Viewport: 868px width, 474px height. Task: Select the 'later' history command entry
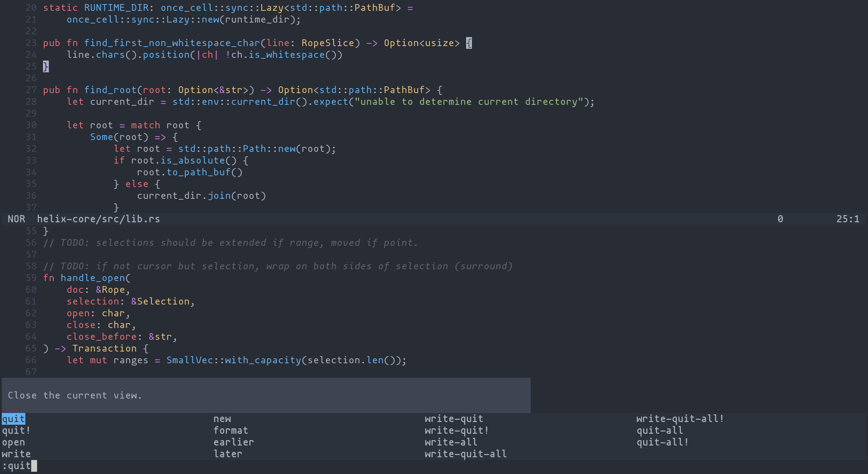tap(228, 454)
